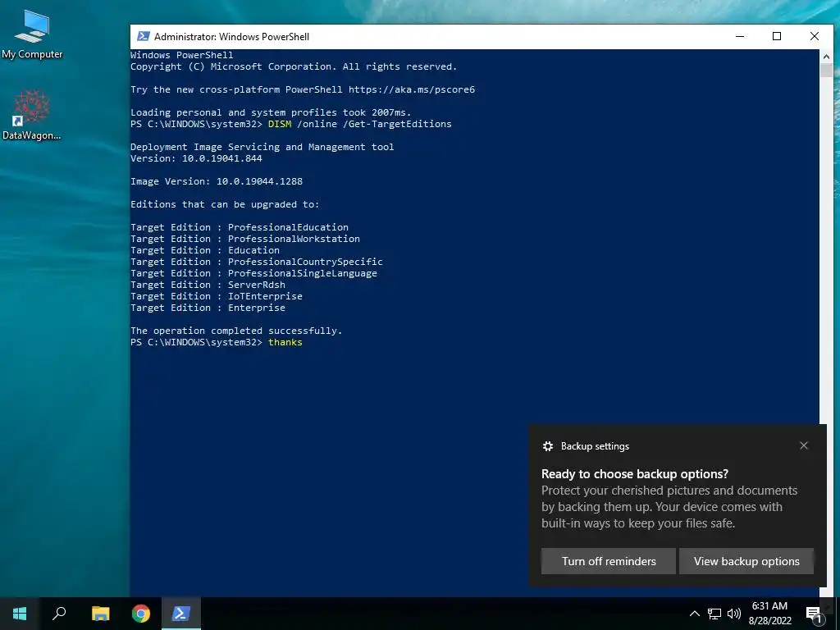Image resolution: width=840 pixels, height=630 pixels.
Task: Open the Action Center notifications icon
Action: pos(815,614)
